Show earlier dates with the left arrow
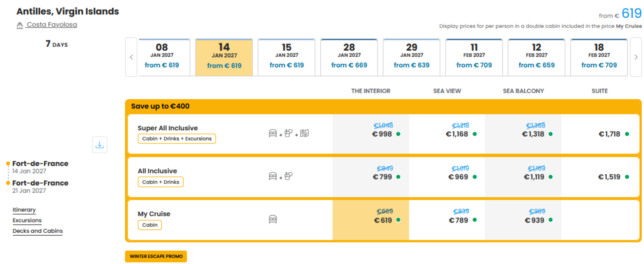 click(x=131, y=57)
